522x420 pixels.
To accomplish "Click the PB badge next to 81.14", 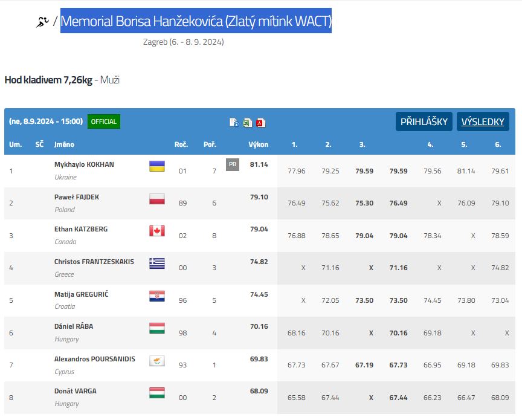I will pos(233,164).
